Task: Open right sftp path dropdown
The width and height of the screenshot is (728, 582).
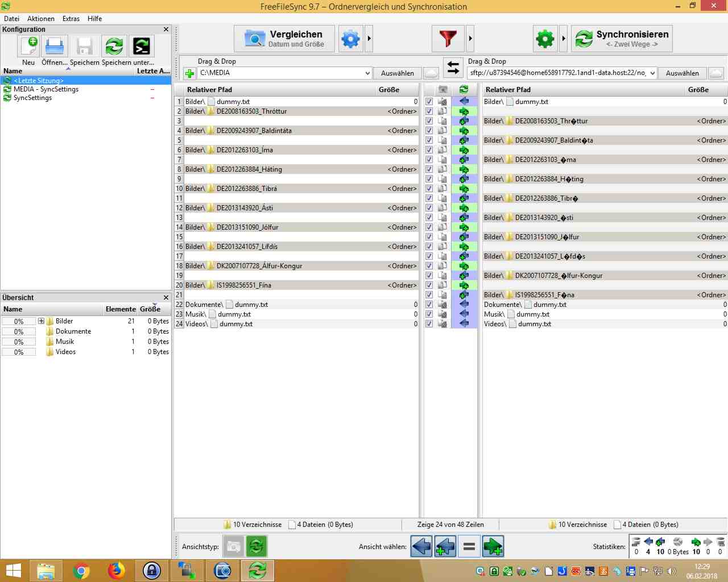Action: [652, 73]
